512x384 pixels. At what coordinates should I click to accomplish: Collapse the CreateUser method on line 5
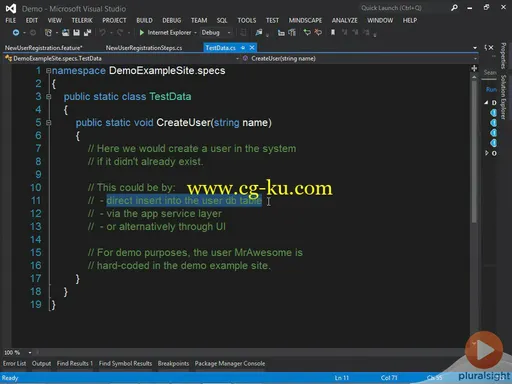pyautogui.click(x=49, y=123)
